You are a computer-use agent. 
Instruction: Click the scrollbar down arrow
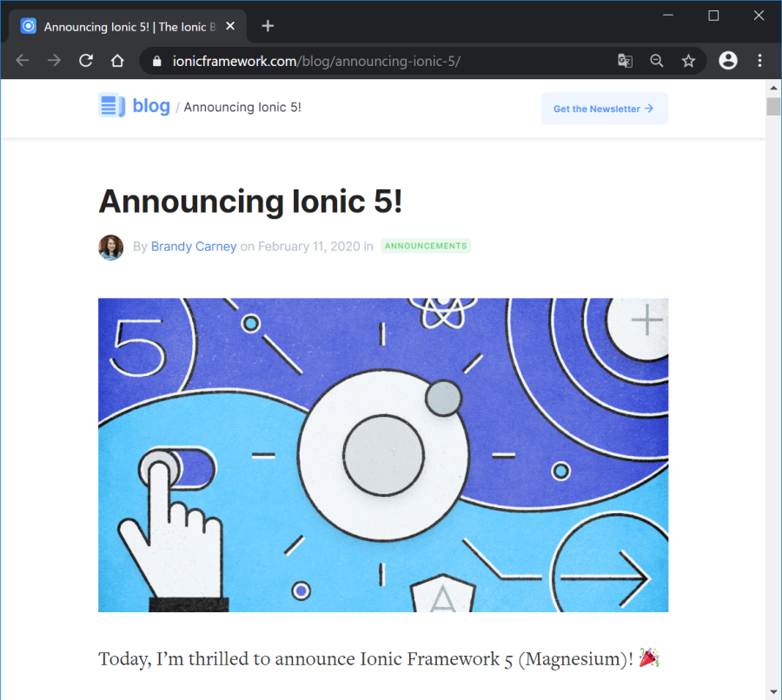(772, 691)
